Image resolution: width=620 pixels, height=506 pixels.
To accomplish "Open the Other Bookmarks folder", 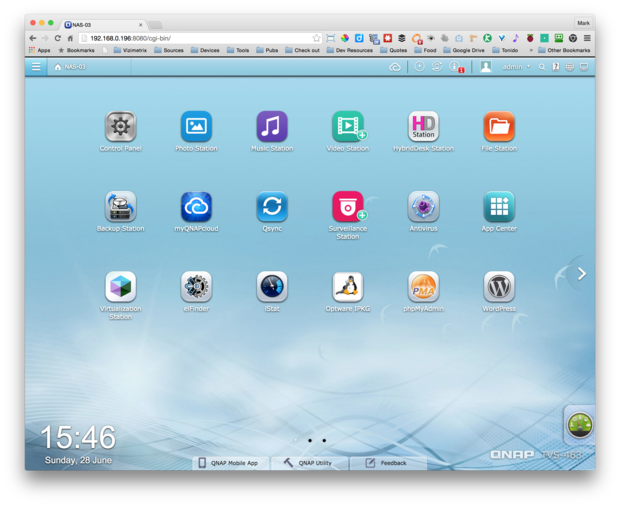I will click(x=564, y=50).
